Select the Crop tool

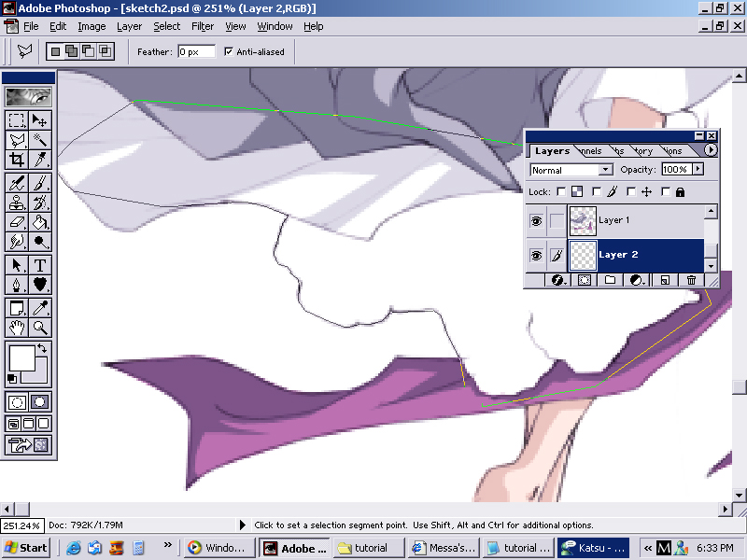click(x=17, y=160)
